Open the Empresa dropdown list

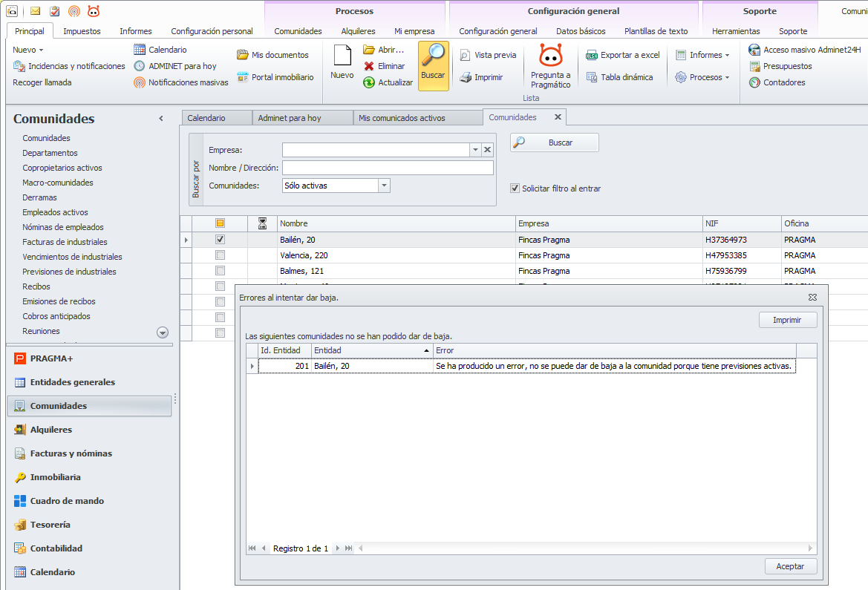click(475, 150)
